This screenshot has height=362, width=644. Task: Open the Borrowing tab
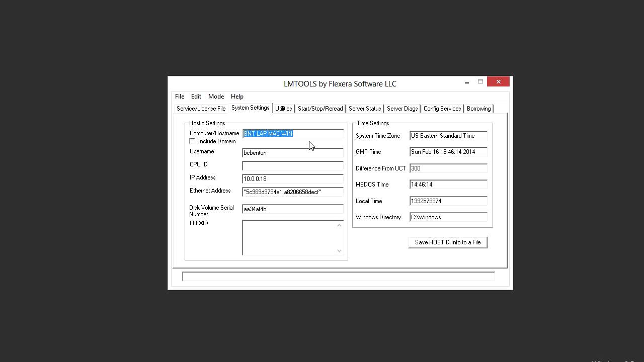478,109
